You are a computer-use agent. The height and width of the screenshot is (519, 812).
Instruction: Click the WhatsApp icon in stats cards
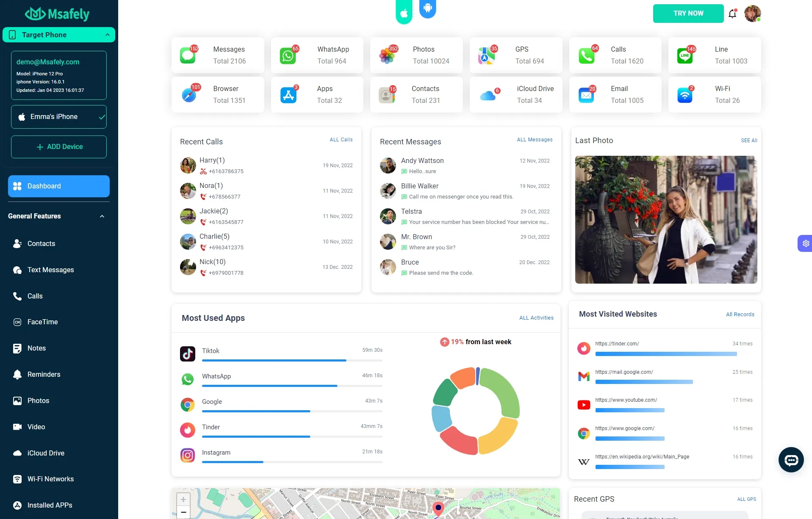[x=288, y=55]
